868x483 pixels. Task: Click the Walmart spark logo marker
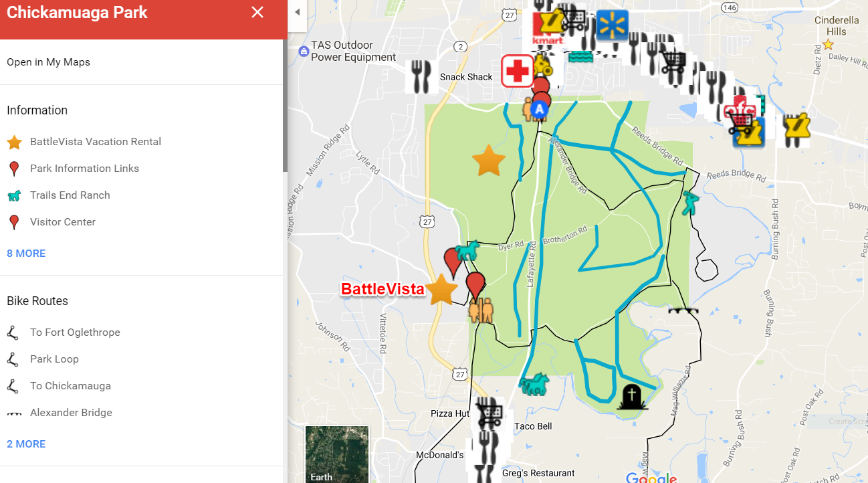pyautogui.click(x=611, y=25)
